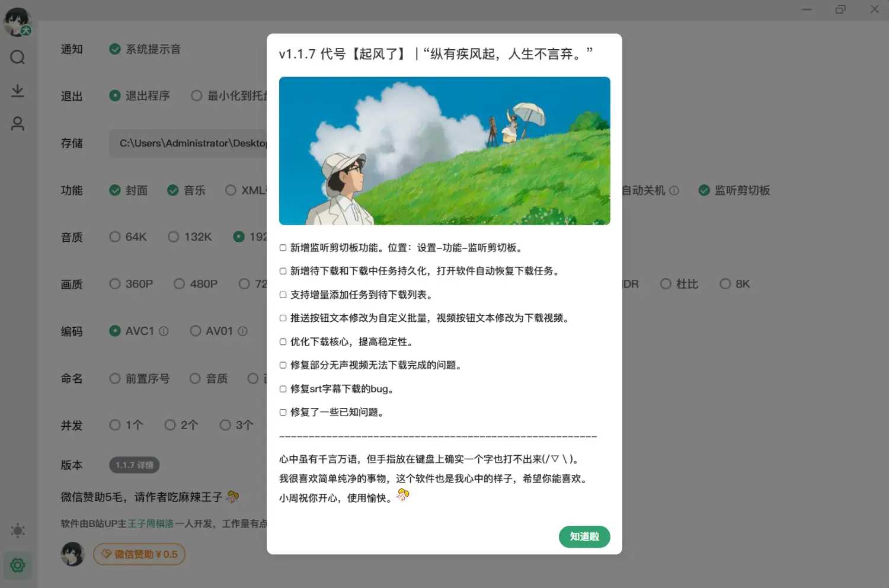Image resolution: width=889 pixels, height=588 pixels.
Task: Click the info icon next to AV01
Action: click(242, 331)
